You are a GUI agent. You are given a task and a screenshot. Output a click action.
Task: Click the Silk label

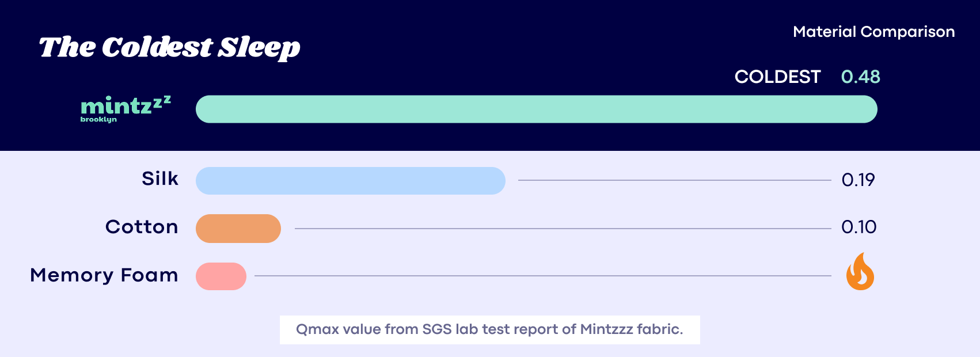coord(160,179)
